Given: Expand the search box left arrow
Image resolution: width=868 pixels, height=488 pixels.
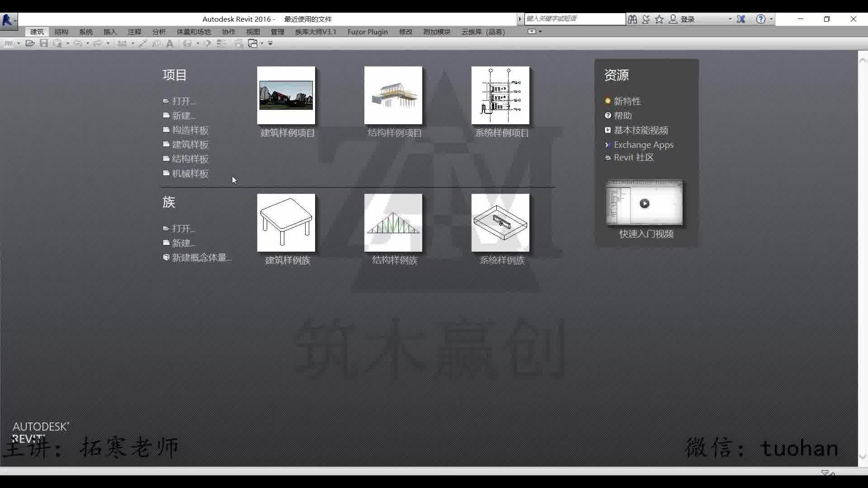Looking at the screenshot, I should click(x=520, y=19).
